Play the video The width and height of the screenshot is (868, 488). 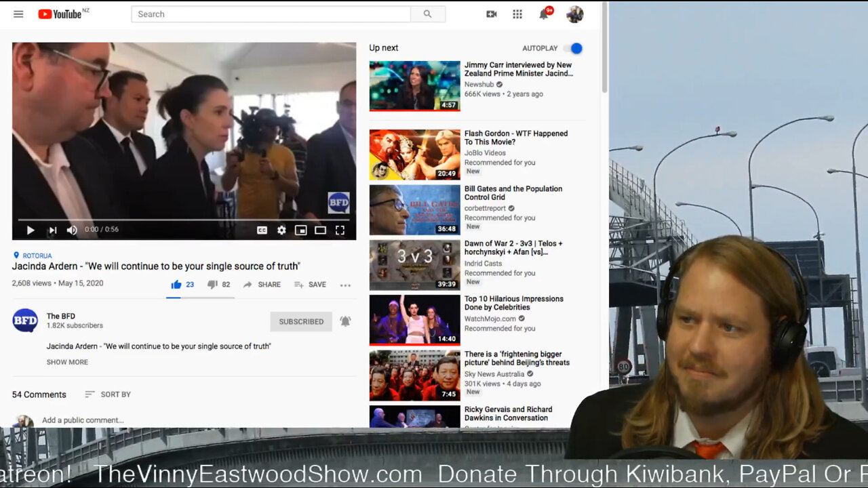coord(31,230)
